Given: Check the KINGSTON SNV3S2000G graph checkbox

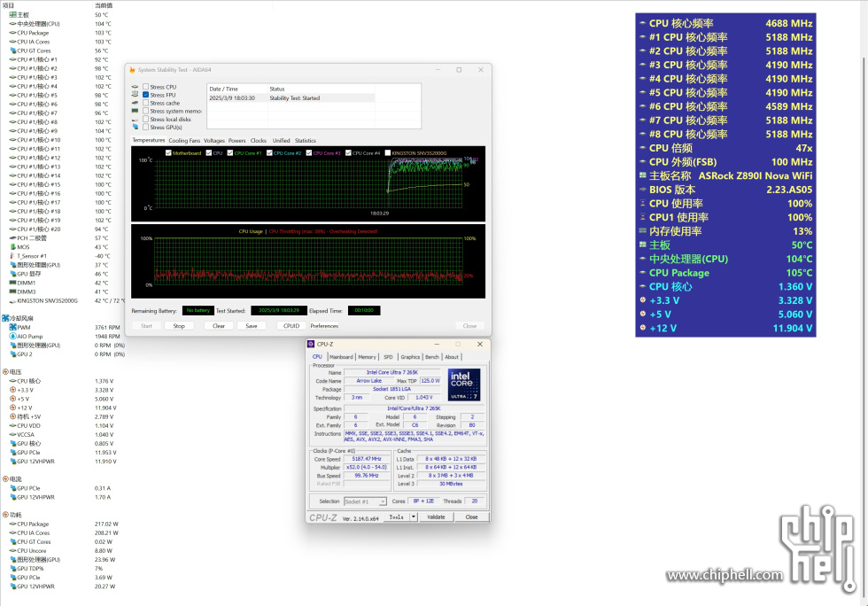Looking at the screenshot, I should click(388, 153).
